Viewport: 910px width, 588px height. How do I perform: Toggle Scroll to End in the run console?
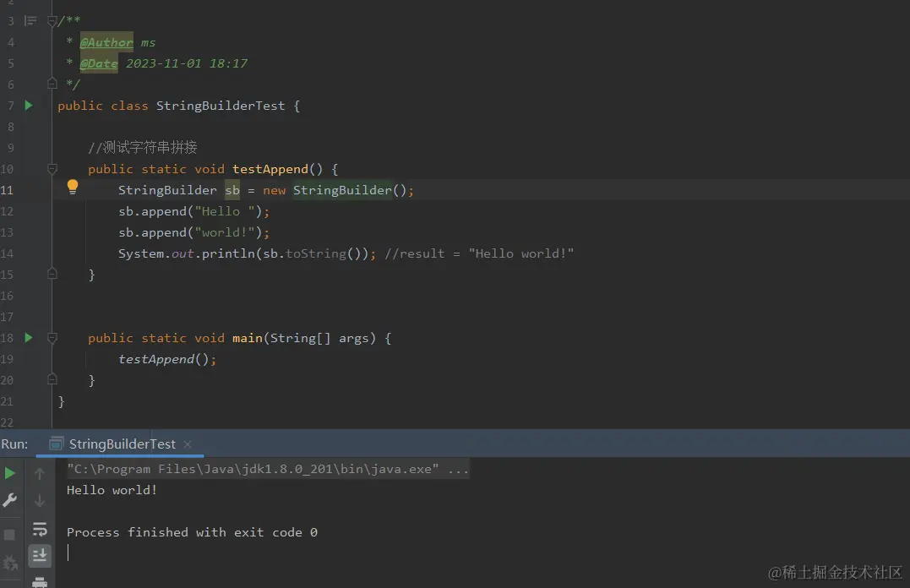(x=40, y=556)
